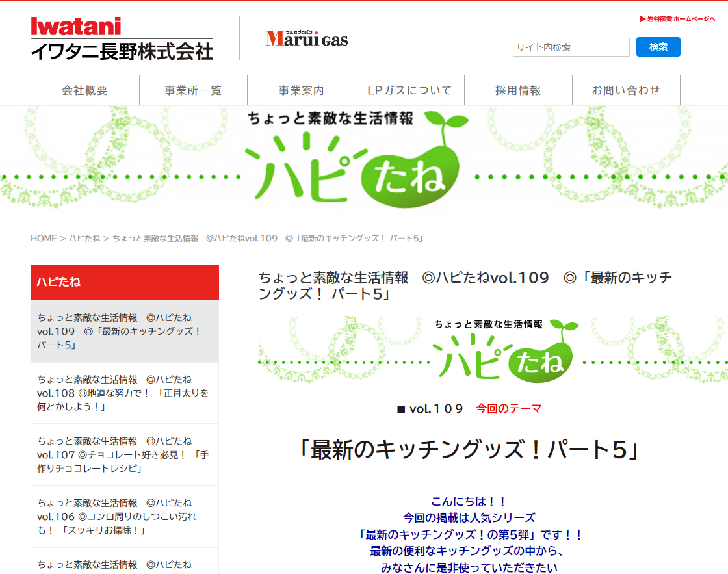Open sidebar article vol.108 正月太り
The height and width of the screenshot is (574, 728).
(x=125, y=393)
